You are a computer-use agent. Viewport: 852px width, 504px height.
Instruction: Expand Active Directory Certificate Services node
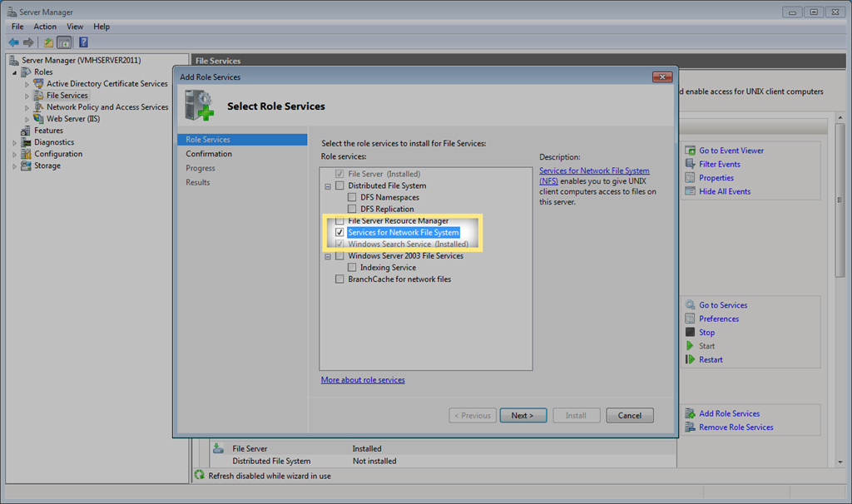click(27, 84)
